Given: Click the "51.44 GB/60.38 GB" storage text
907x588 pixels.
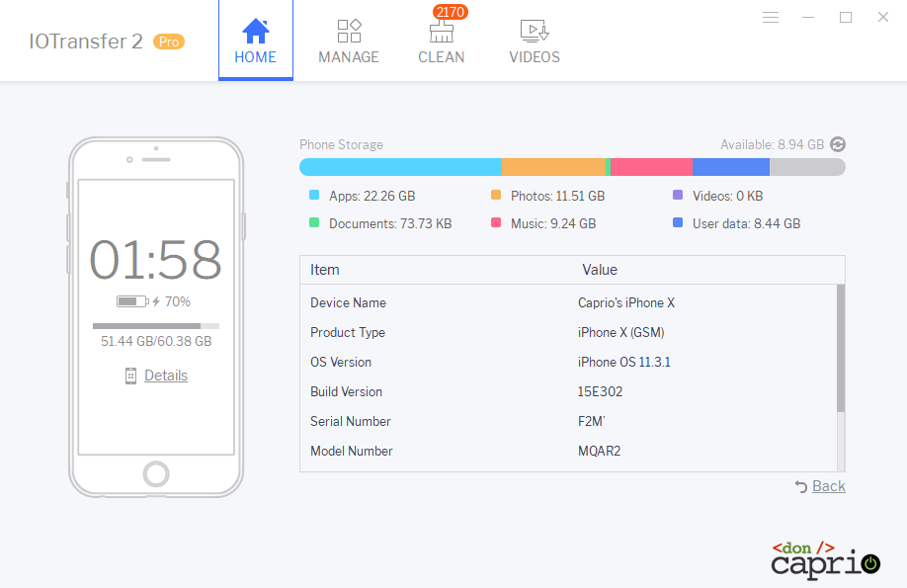Looking at the screenshot, I should [x=156, y=342].
